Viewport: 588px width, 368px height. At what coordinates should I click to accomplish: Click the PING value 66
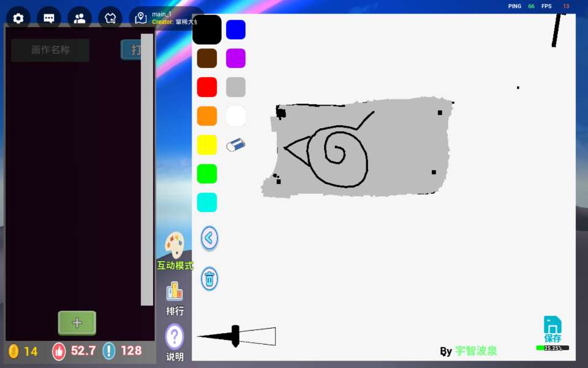(531, 6)
